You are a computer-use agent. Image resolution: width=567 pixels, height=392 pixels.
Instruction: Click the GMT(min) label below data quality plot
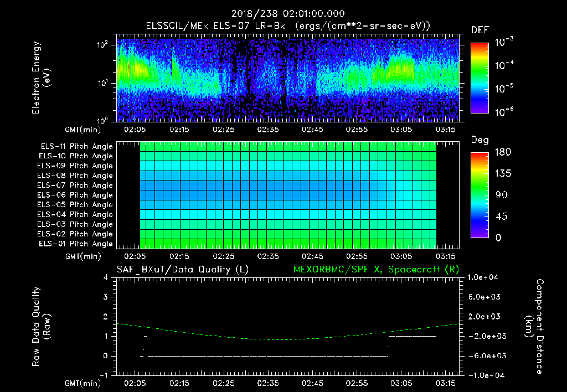83,383
